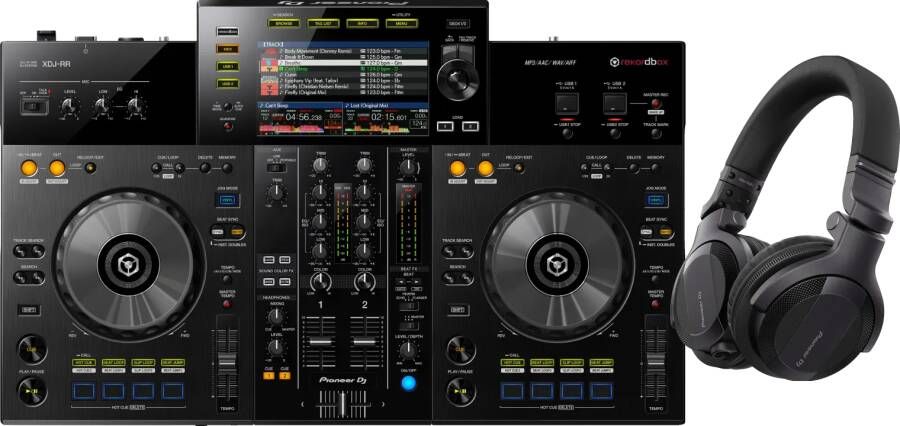Select BEAT JUMP pad mode on right deck

[602, 363]
